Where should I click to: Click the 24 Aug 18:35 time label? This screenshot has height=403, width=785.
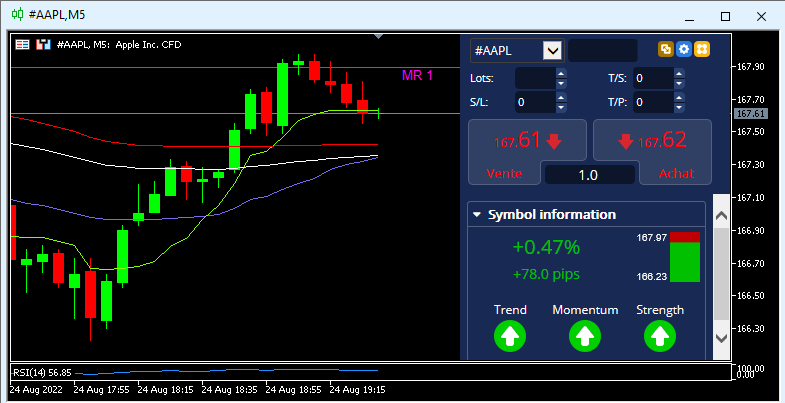[x=229, y=389]
